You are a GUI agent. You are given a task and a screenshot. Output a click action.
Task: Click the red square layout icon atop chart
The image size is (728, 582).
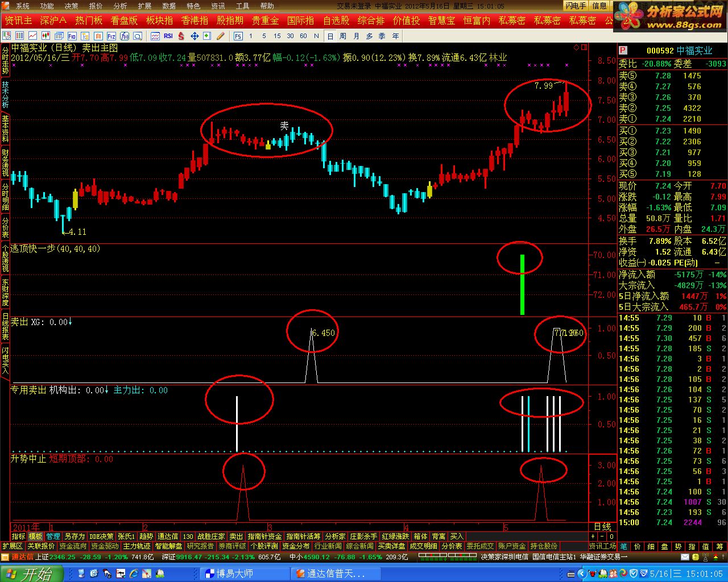pos(584,47)
